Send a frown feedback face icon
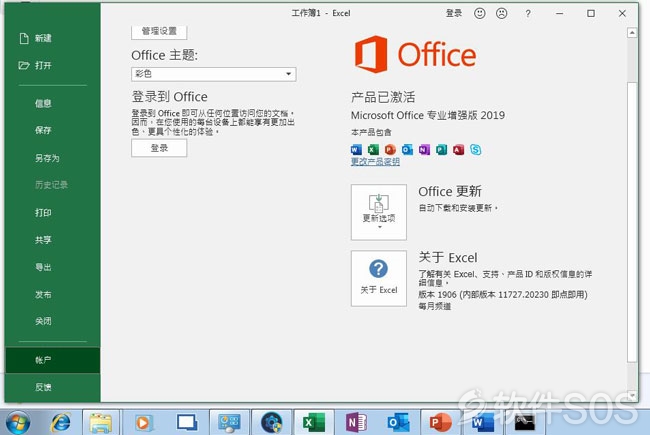Screen dimensions: 650x435 (502, 13)
